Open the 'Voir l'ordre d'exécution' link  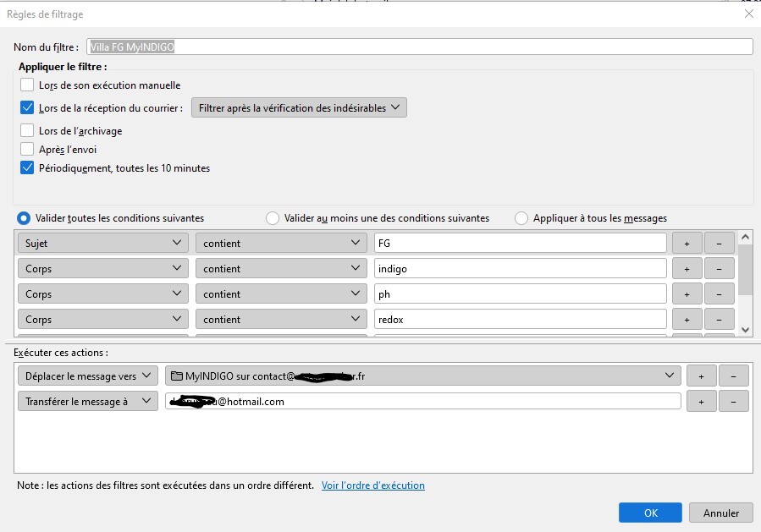coord(372,485)
